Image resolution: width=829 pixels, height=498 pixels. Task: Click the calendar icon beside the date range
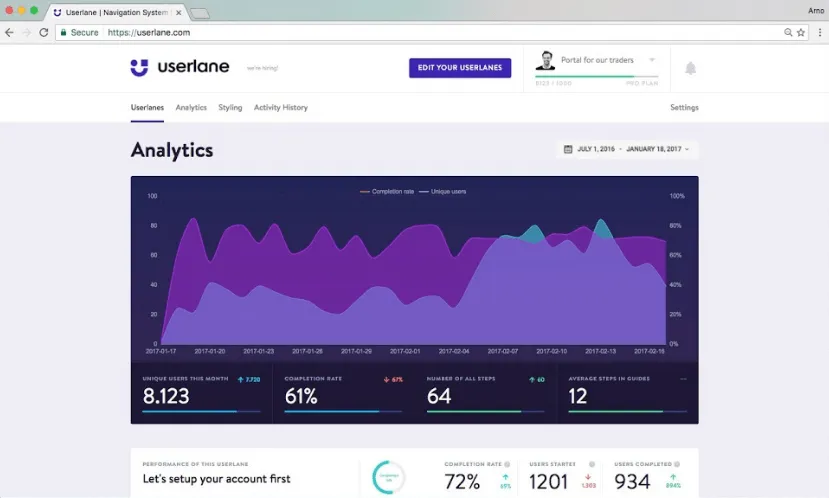(x=568, y=149)
